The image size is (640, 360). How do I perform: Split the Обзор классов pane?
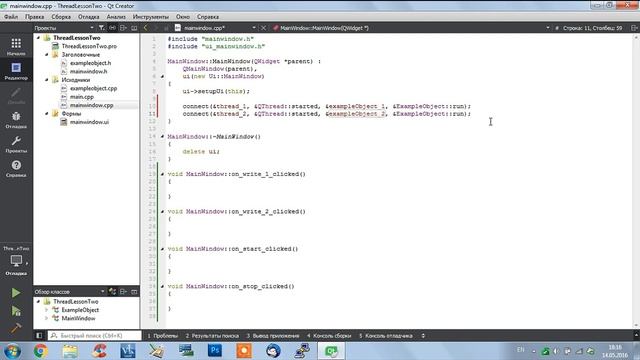[123, 291]
